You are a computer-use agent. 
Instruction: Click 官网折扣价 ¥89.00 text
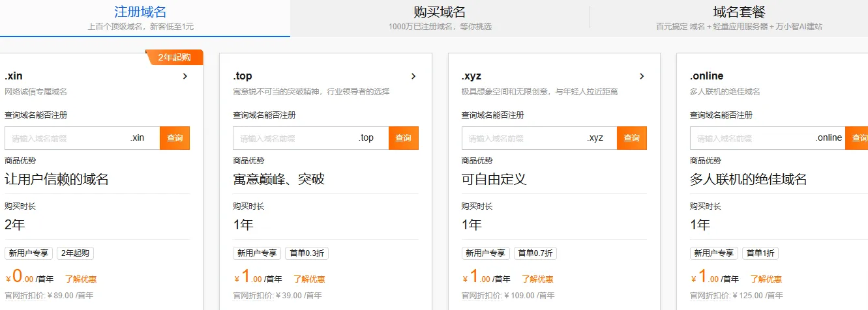[49, 295]
